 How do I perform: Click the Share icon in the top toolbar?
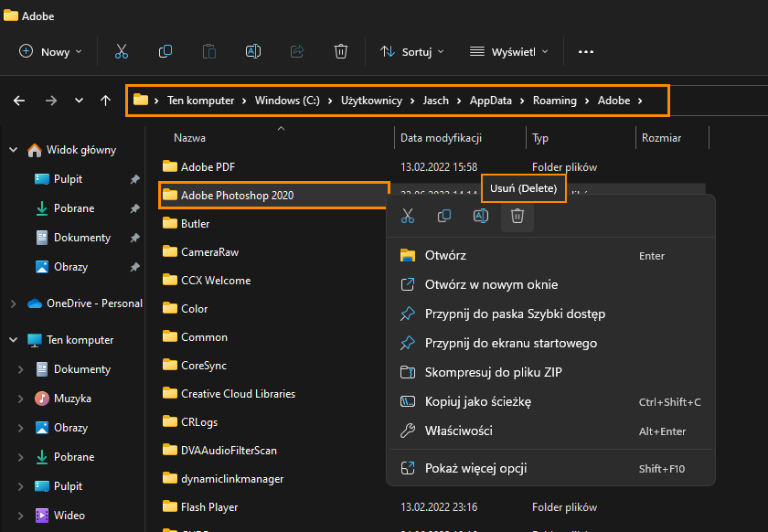point(297,51)
